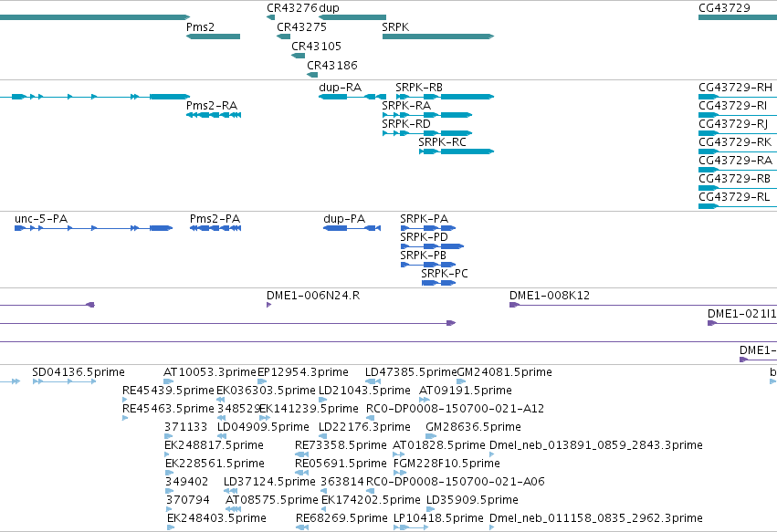This screenshot has height=532, width=777.
Task: Select the RE05691.5prime EST label
Action: click(x=341, y=464)
